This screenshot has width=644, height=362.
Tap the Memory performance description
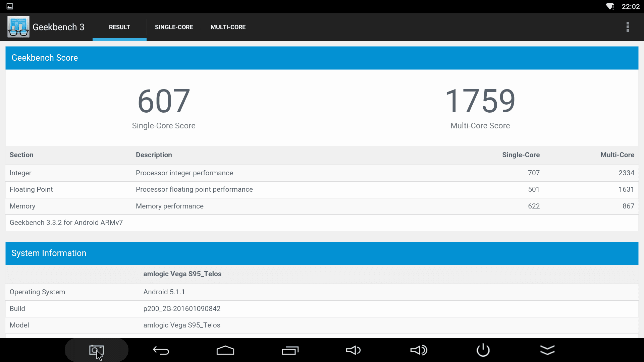tap(170, 206)
